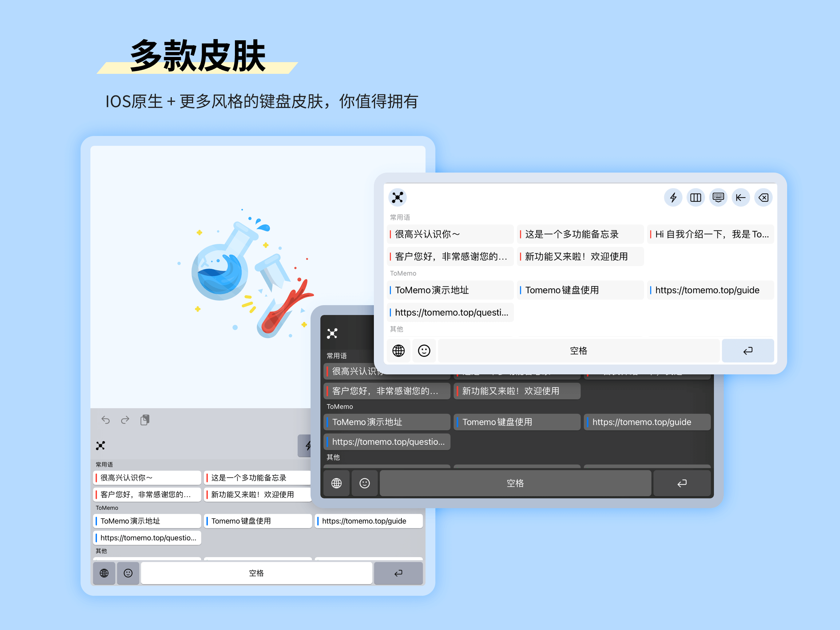This screenshot has width=840, height=630.
Task: Open emoji picker in dark keyboard
Action: (x=365, y=483)
